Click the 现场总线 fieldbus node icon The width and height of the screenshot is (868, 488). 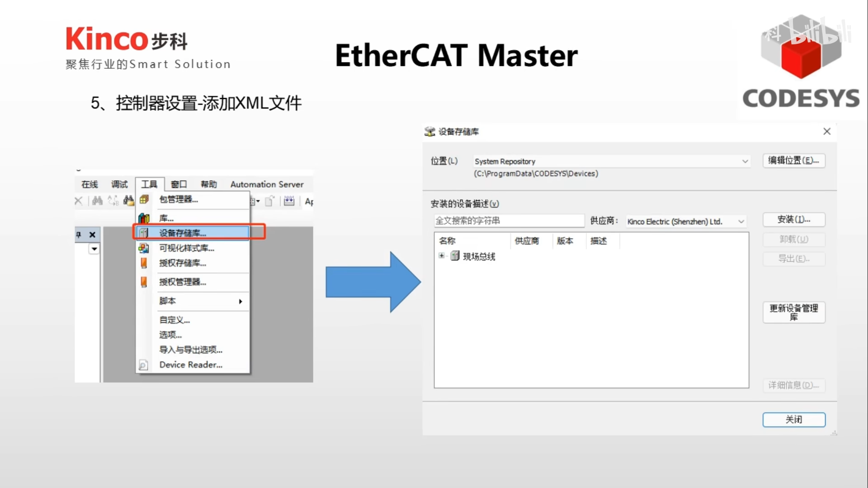(x=455, y=256)
